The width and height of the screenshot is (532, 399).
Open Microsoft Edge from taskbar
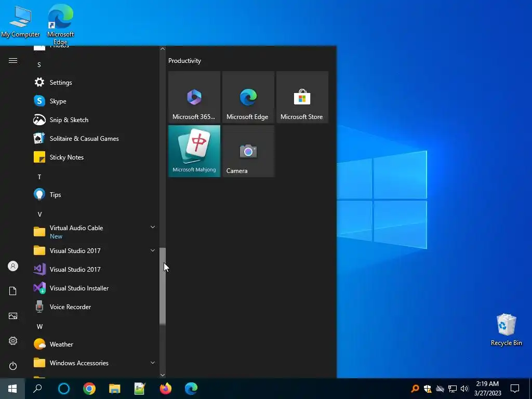click(x=191, y=389)
